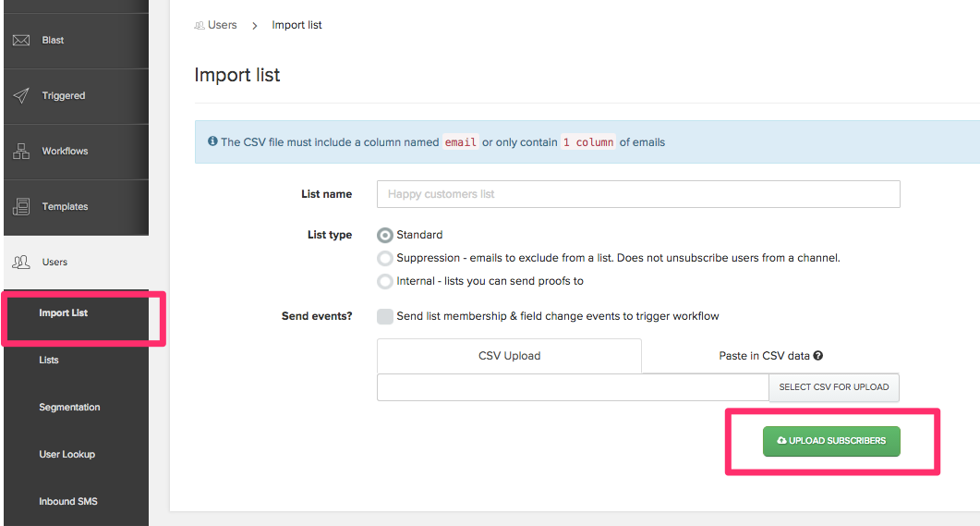This screenshot has height=526, width=980.
Task: Click the Blast envelope icon
Action: tap(21, 41)
